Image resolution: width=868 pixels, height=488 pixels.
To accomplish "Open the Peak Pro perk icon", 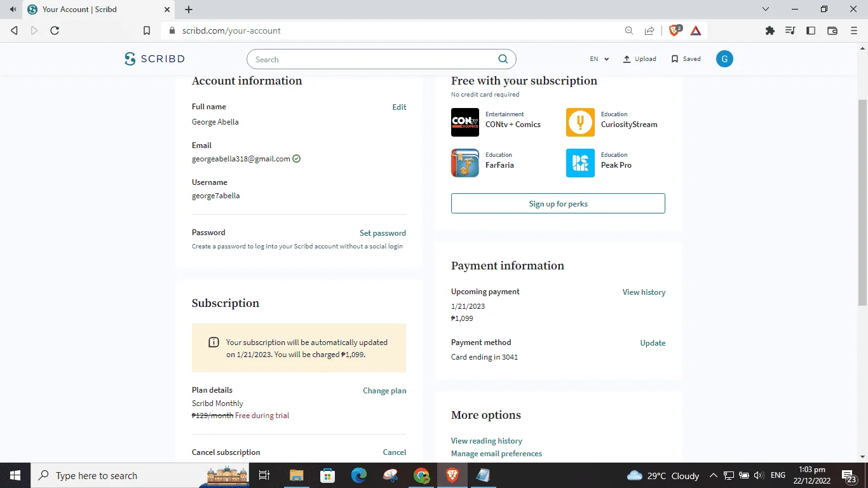I will pos(580,163).
